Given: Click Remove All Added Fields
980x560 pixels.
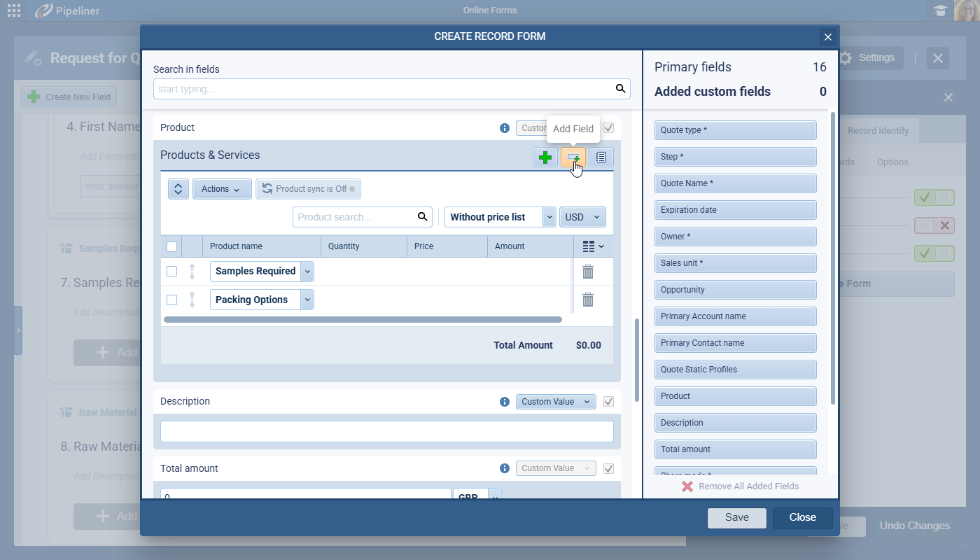Looking at the screenshot, I should click(x=739, y=486).
